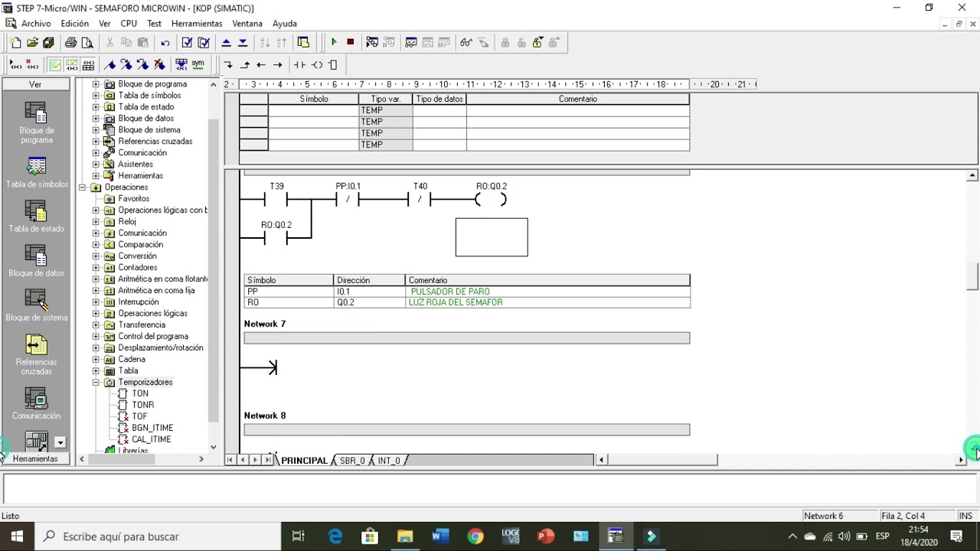Click the single read glasses icon

[465, 43]
